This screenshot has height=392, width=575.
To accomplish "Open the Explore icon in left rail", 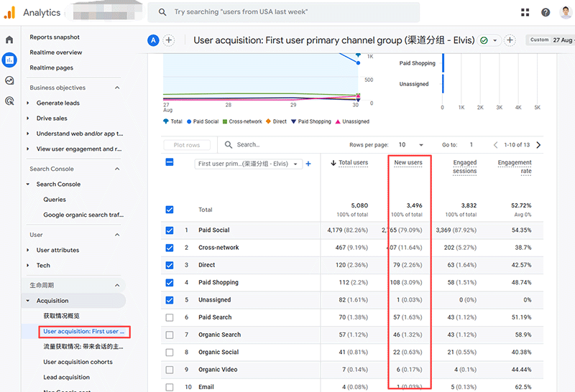I will (9, 81).
